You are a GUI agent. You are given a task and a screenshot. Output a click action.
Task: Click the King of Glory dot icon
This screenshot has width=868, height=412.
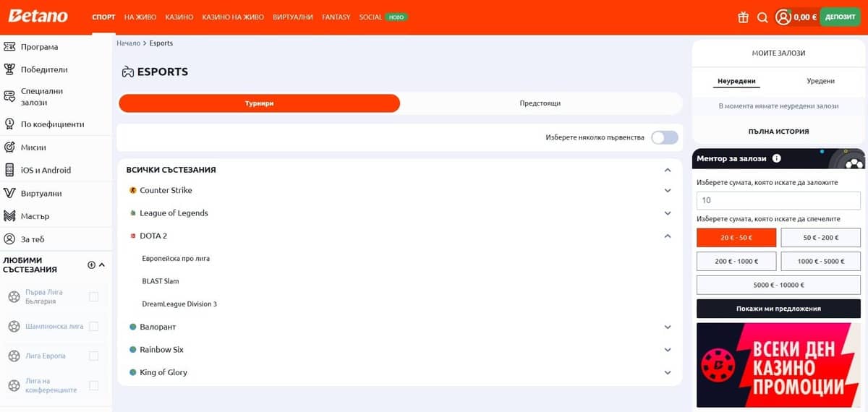[x=133, y=372]
